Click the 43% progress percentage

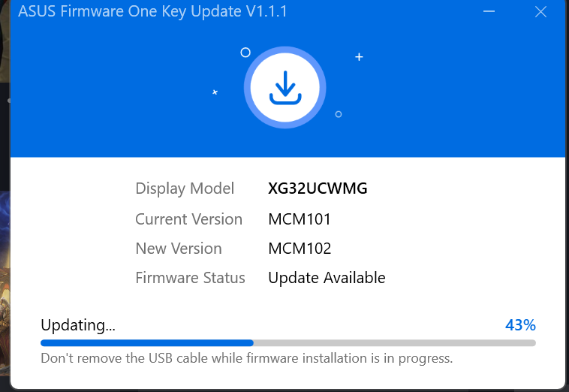click(520, 325)
